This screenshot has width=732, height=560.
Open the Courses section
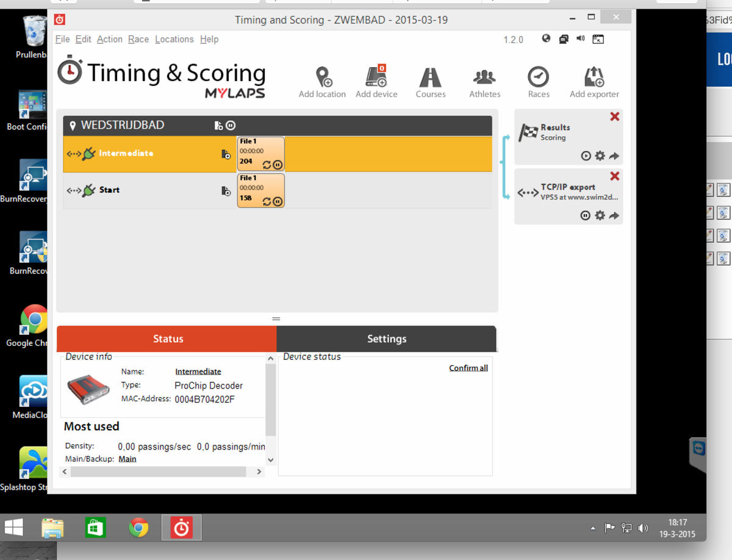431,82
